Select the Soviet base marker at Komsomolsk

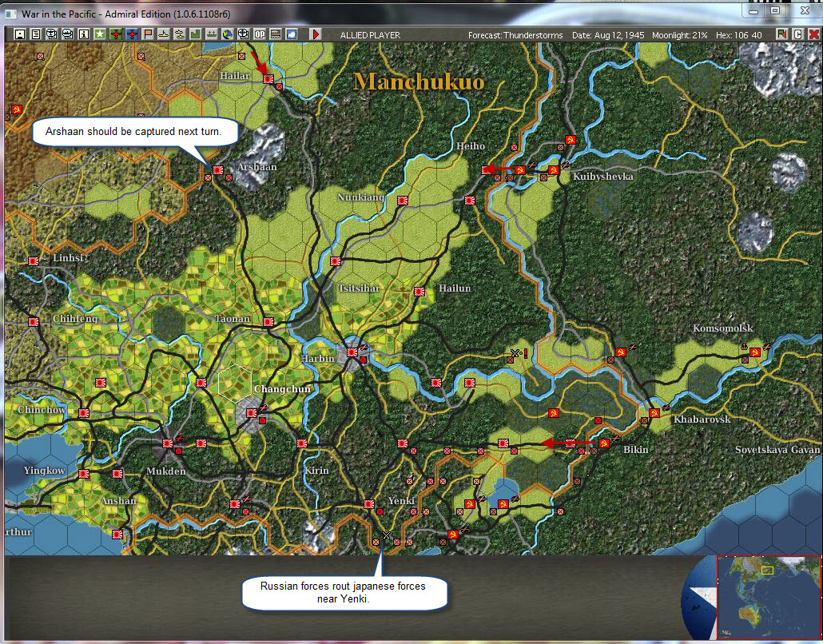pyautogui.click(x=755, y=352)
